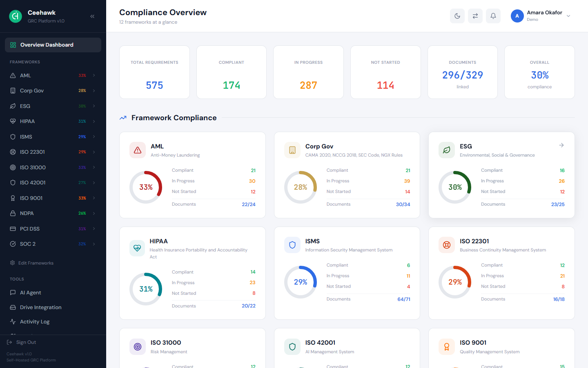
Task: Click the ISO 22301 lifebuoy card icon
Action: [447, 245]
